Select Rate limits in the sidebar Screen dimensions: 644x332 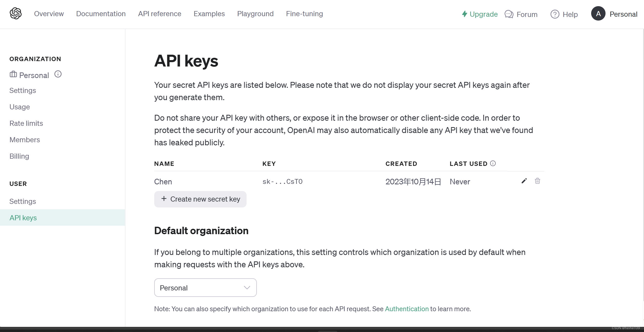pos(26,123)
